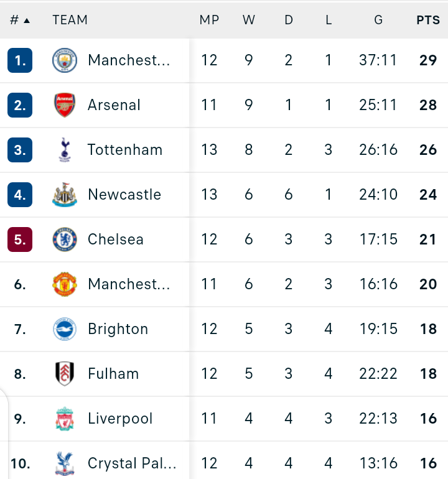Sort standings by PTS column

click(428, 20)
